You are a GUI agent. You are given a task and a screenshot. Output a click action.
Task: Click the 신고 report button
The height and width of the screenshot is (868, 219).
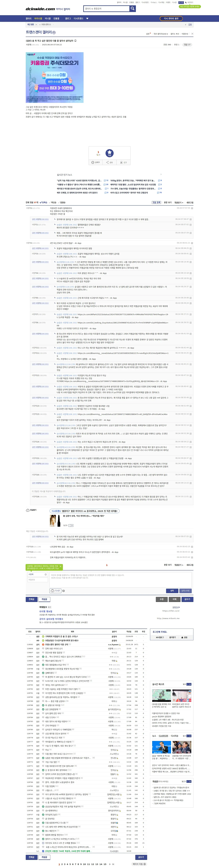(123, 162)
